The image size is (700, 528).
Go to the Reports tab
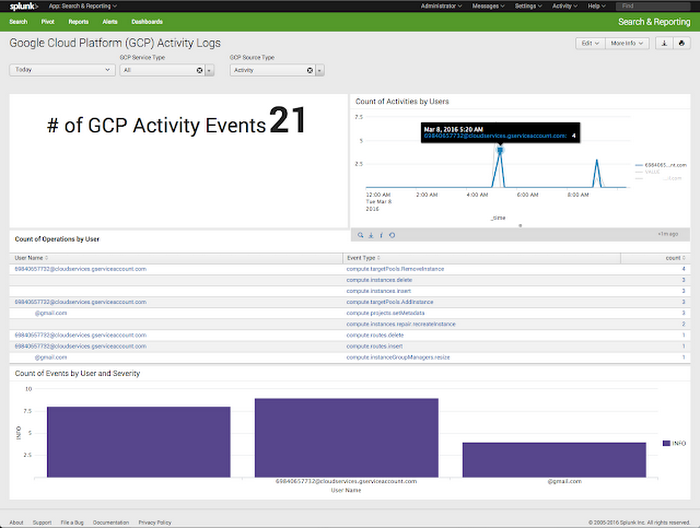79,22
